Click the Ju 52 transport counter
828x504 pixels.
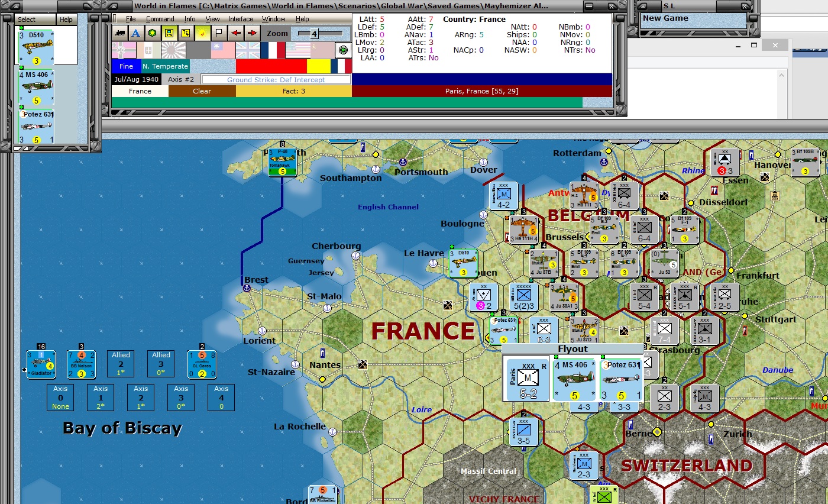point(664,263)
